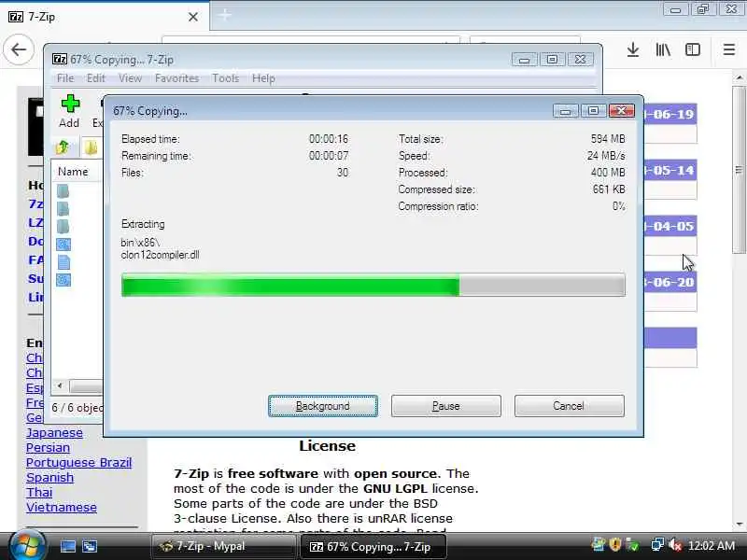Toggle the browser sidebar icon

(693, 49)
